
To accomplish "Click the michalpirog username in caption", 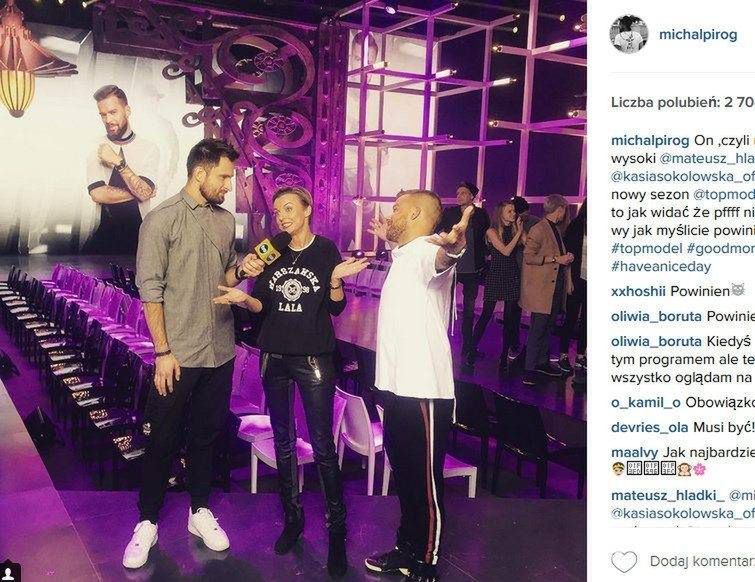I will (650, 141).
